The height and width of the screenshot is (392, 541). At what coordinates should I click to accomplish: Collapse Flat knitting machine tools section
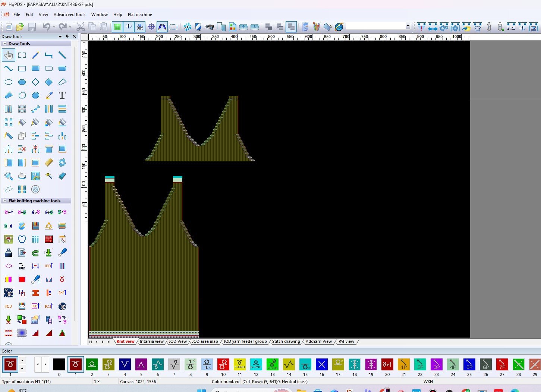pyautogui.click(x=5, y=201)
